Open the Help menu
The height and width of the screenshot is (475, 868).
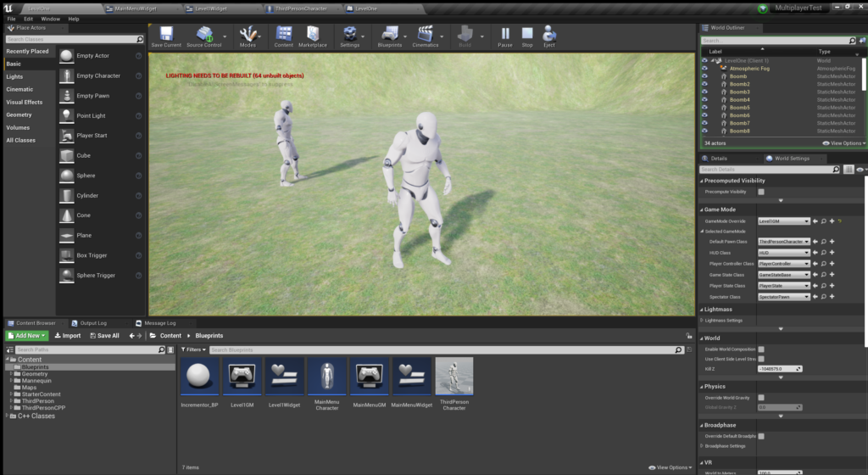tap(74, 19)
